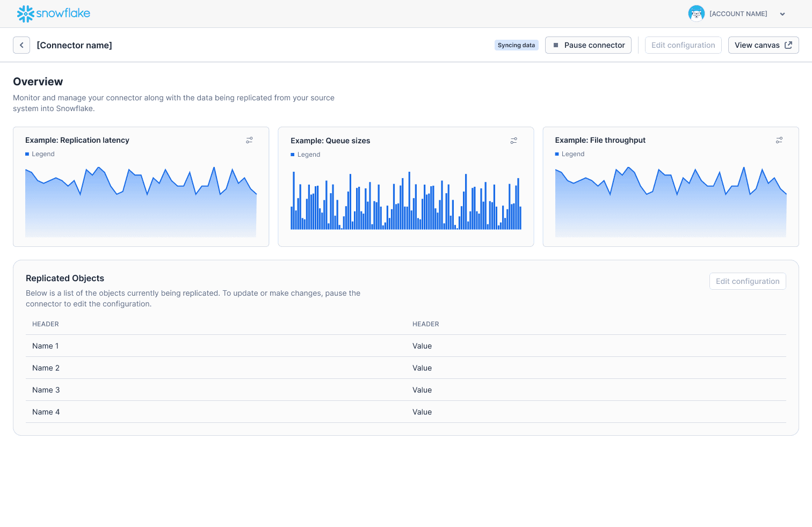Click the 'Replicated Objects' heading
812x527 pixels.
click(x=65, y=278)
